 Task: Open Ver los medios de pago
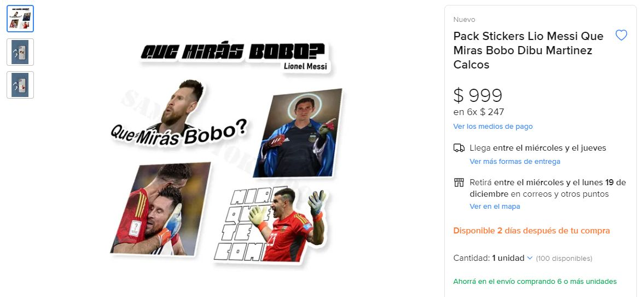(x=493, y=126)
